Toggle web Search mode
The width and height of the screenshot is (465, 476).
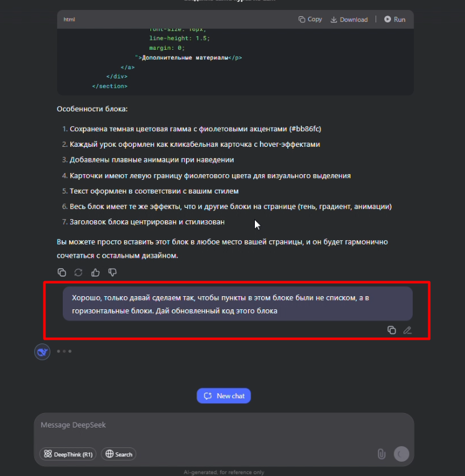pyautogui.click(x=119, y=454)
